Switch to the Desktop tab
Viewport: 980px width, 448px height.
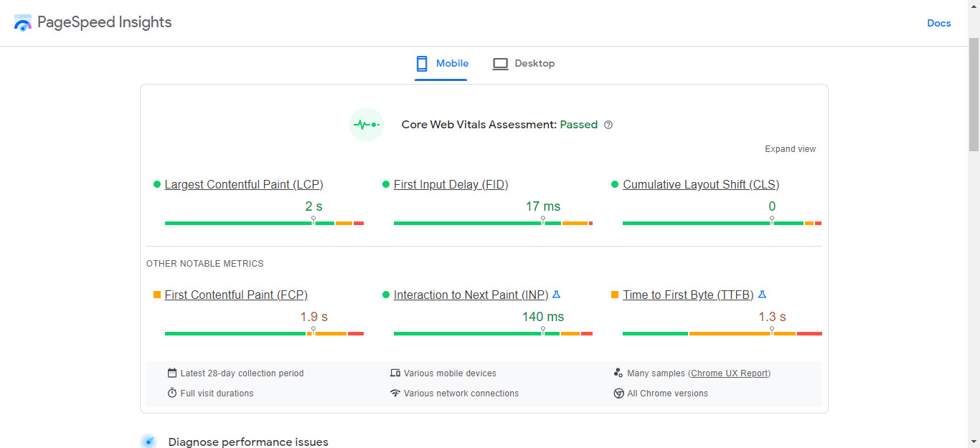[x=524, y=64]
